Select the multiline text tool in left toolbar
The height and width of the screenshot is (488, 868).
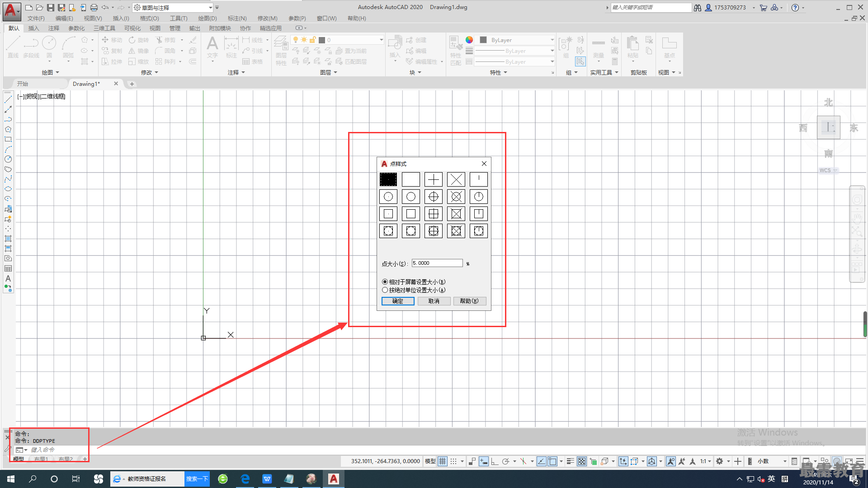click(8, 279)
